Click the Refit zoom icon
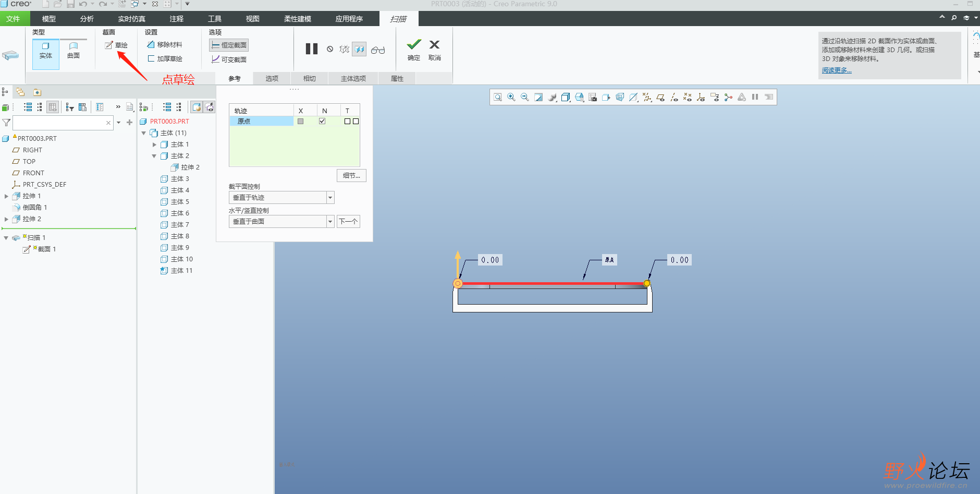 click(498, 97)
